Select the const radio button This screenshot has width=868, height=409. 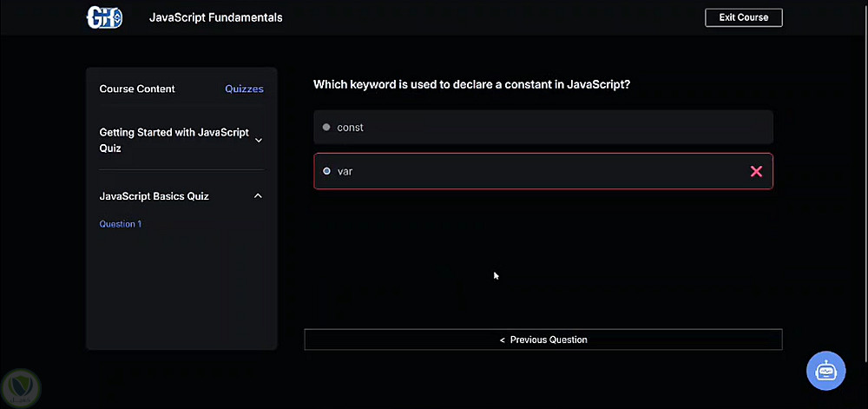pos(326,128)
